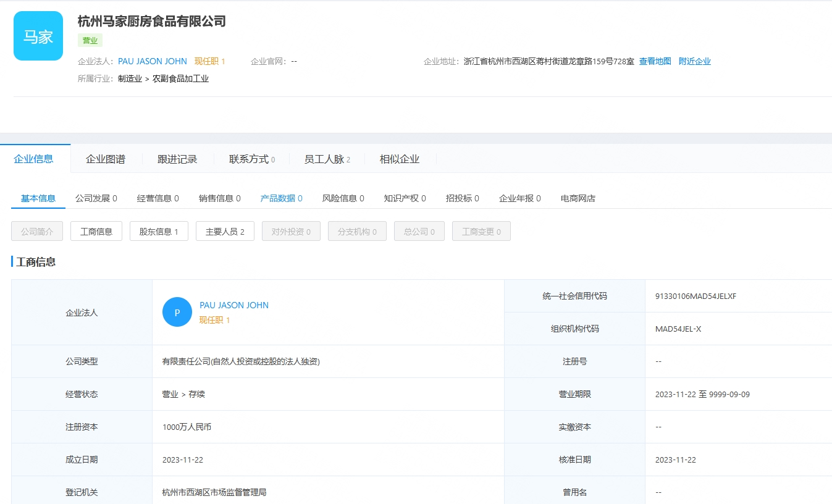Open the 跟进记录 tab
832x504 pixels.
178,159
